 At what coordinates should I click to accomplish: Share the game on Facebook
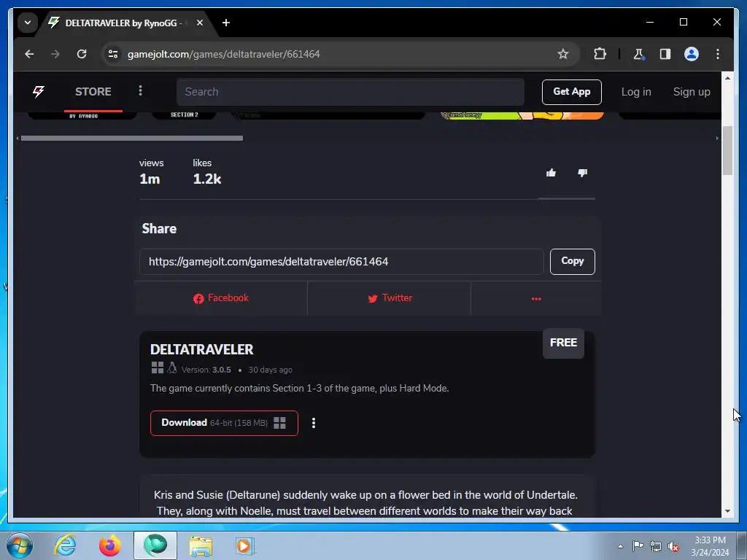click(220, 298)
